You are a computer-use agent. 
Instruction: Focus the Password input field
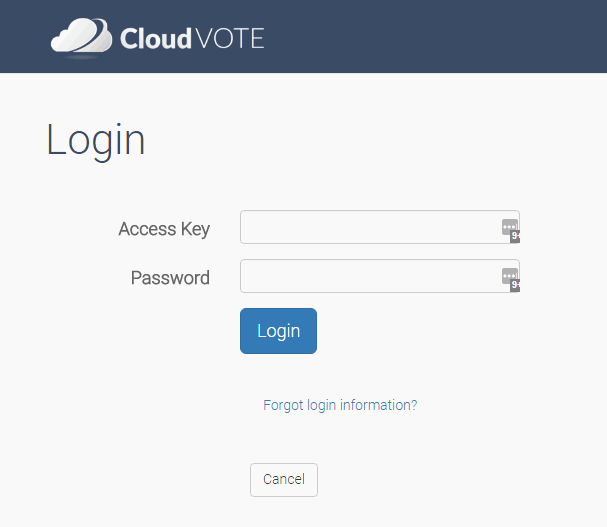(x=370, y=276)
